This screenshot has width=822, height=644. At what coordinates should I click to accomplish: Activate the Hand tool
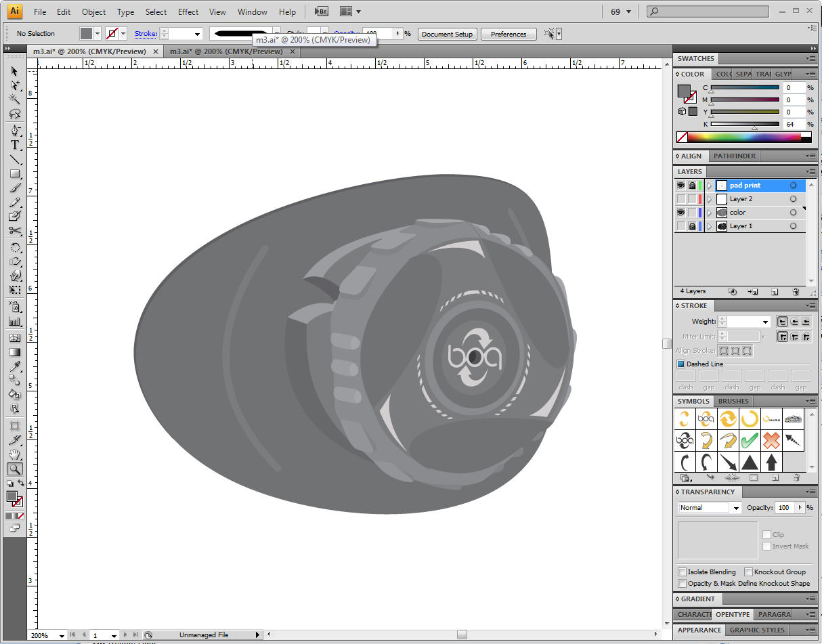point(14,454)
